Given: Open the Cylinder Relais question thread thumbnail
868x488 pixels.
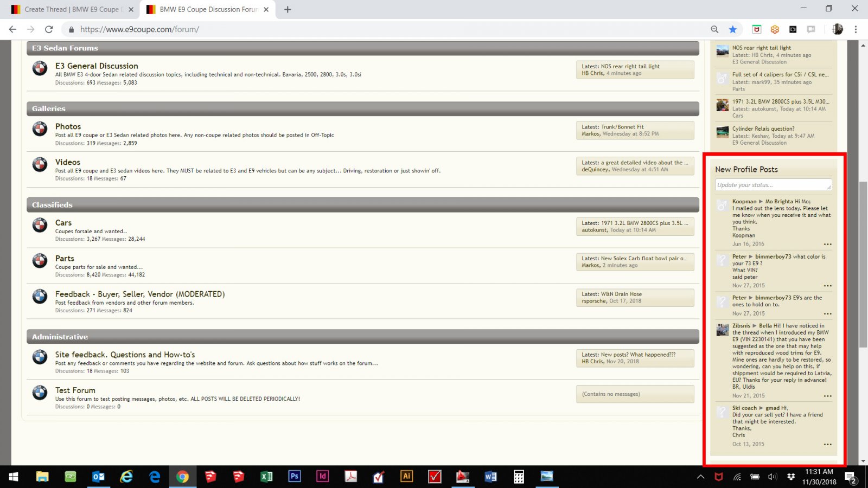Looking at the screenshot, I should (722, 132).
